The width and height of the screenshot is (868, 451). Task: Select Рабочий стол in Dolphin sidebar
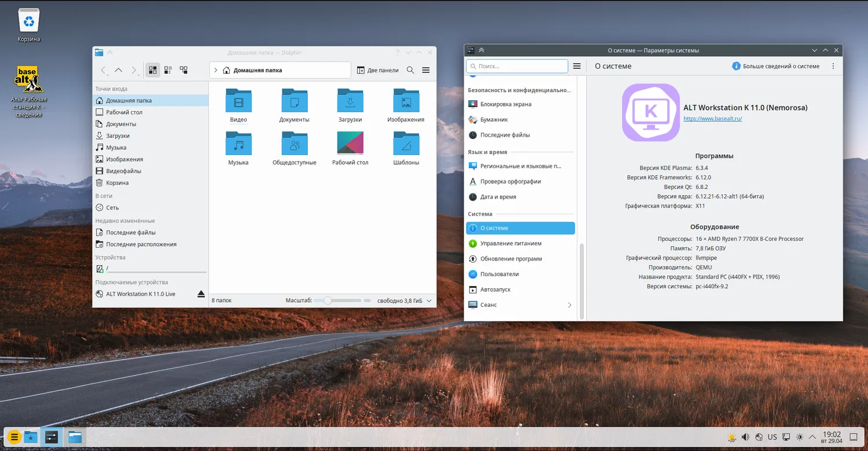tap(150, 112)
